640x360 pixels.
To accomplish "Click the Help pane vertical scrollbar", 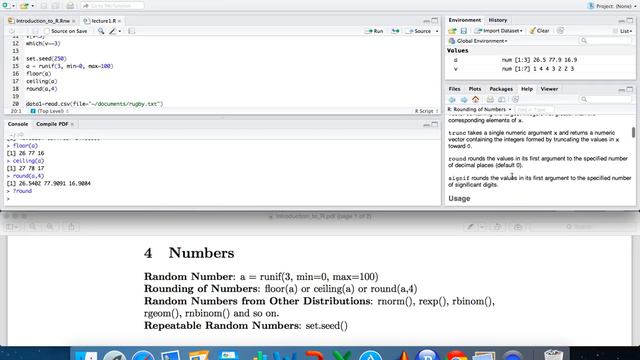I will [633, 132].
